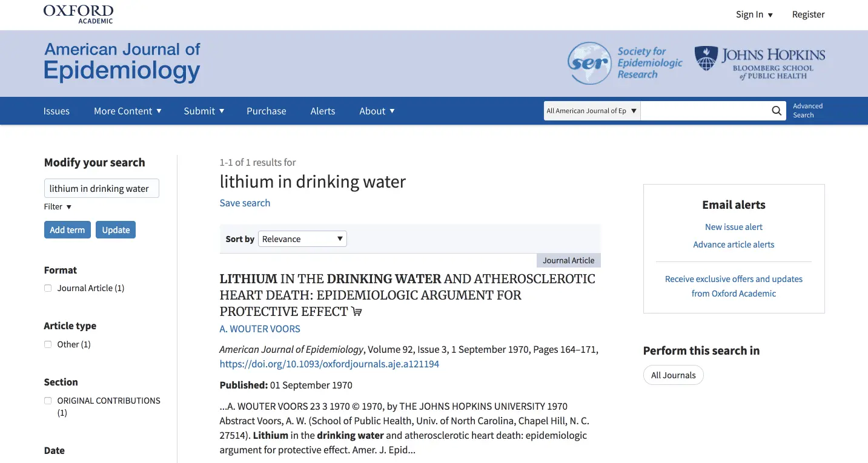This screenshot has width=868, height=463.
Task: Click the Society for Epidemiologic Research logo
Action: 624,64
